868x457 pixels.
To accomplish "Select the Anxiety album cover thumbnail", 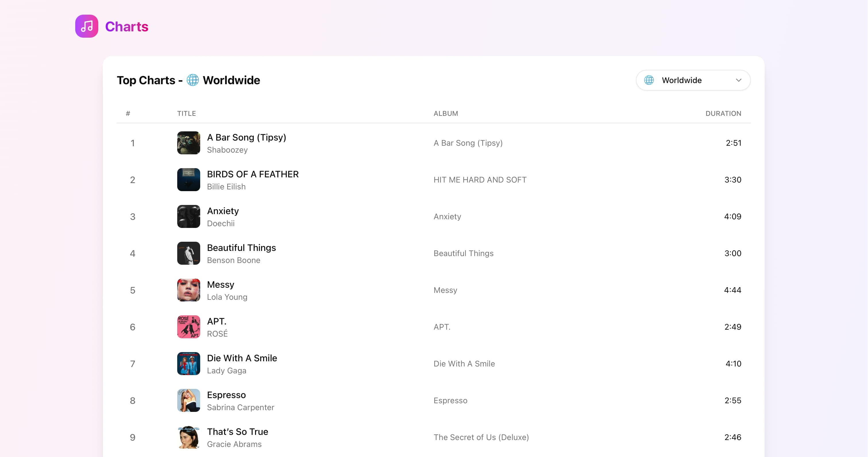I will pyautogui.click(x=188, y=216).
